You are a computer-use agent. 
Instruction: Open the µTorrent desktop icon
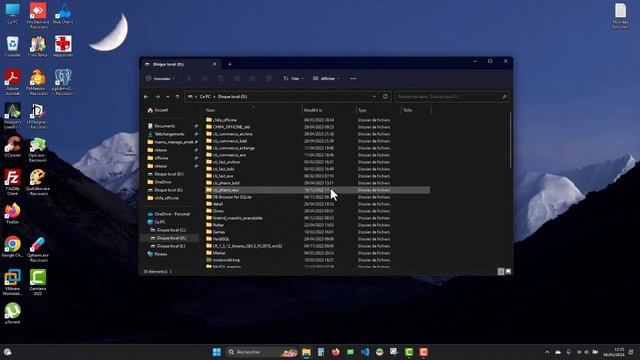(x=12, y=313)
